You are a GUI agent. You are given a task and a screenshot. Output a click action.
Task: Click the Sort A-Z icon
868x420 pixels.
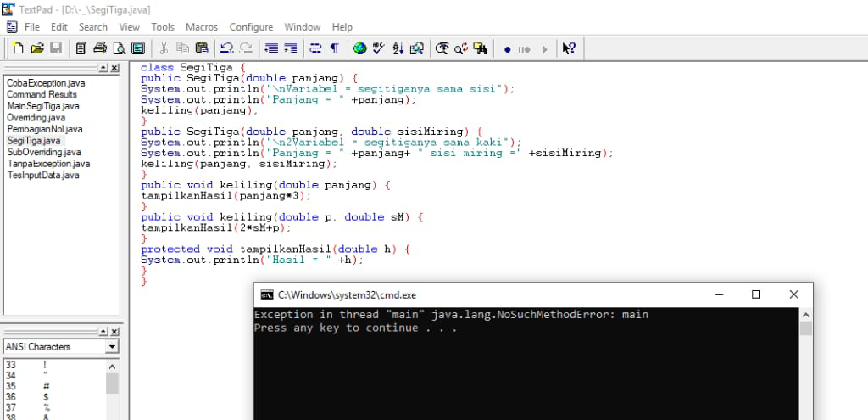[398, 48]
